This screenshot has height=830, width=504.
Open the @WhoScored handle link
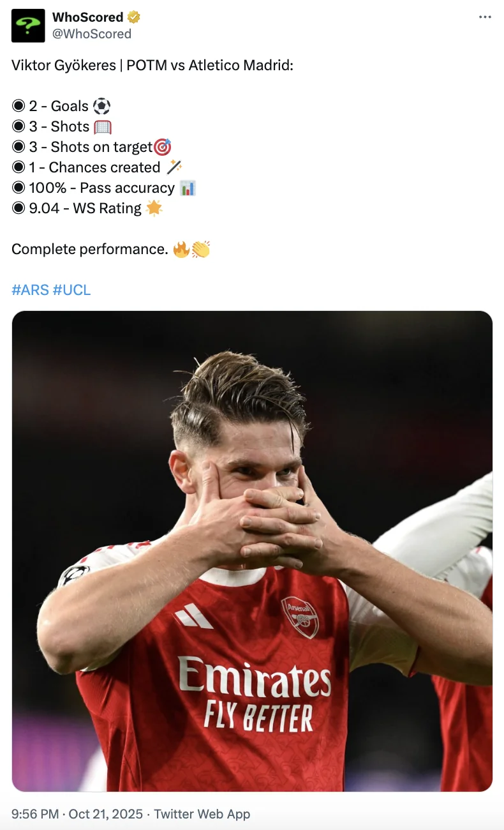[92, 34]
